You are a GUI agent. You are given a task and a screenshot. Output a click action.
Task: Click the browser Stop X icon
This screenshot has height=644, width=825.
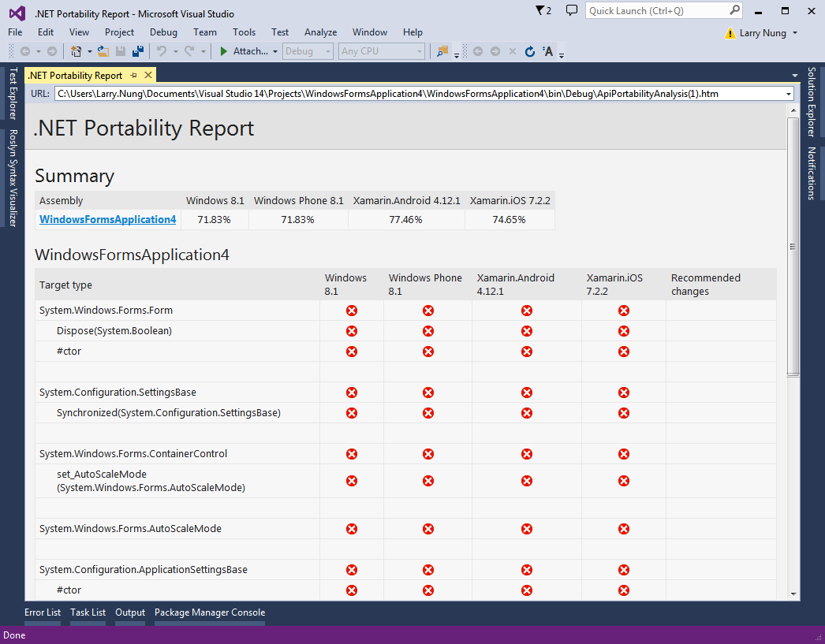(x=513, y=51)
